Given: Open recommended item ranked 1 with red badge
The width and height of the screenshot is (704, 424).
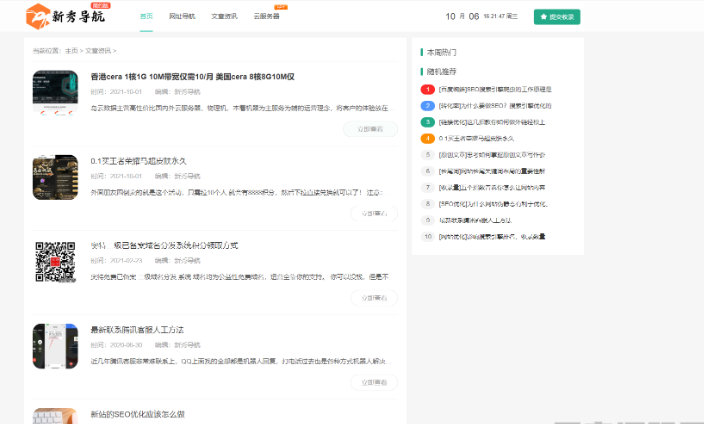Looking at the screenshot, I should click(x=495, y=89).
